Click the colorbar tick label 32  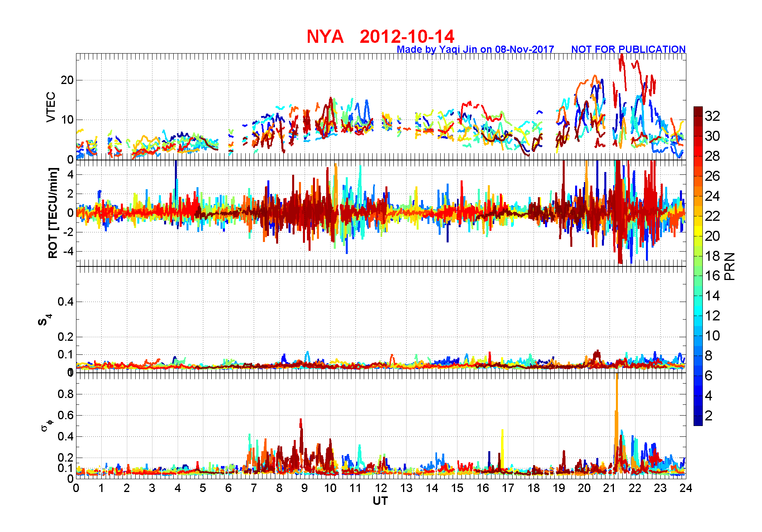point(712,116)
